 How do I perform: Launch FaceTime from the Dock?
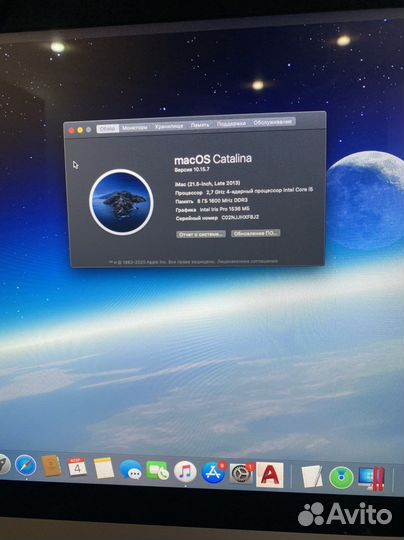coord(158,470)
